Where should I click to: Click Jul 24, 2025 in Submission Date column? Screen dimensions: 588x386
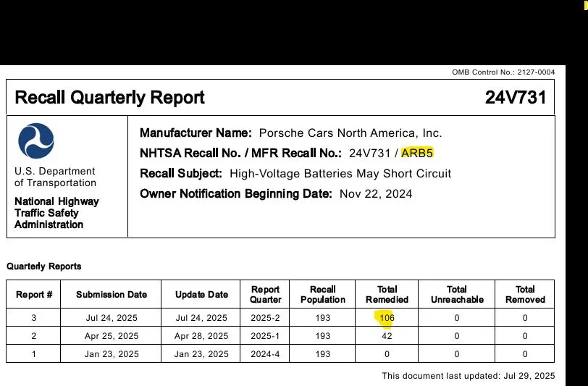tap(112, 318)
